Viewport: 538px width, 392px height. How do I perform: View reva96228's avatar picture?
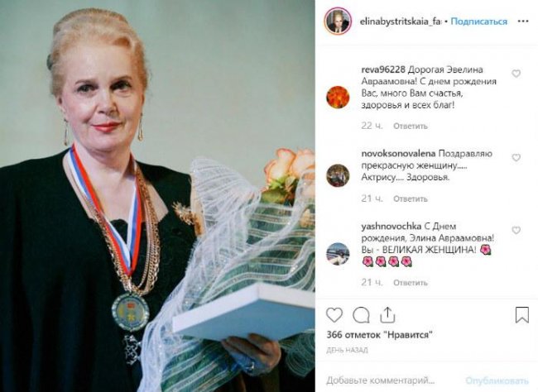[x=338, y=97]
